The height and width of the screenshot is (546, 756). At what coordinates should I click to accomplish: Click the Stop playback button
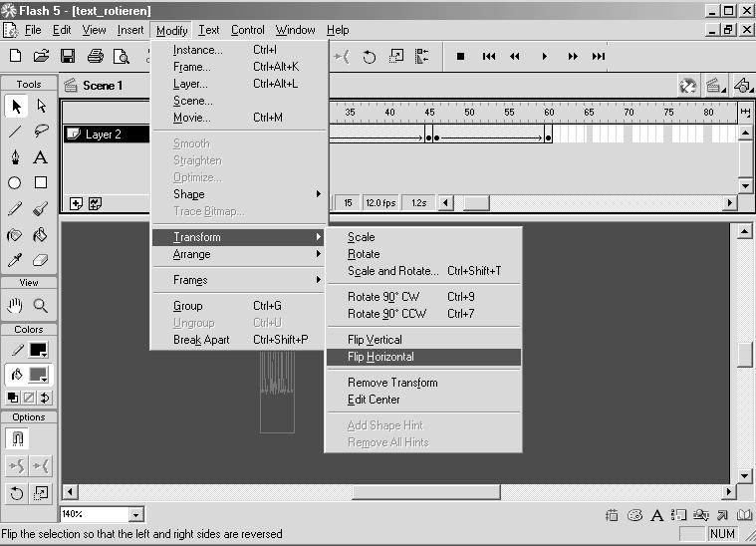(460, 57)
